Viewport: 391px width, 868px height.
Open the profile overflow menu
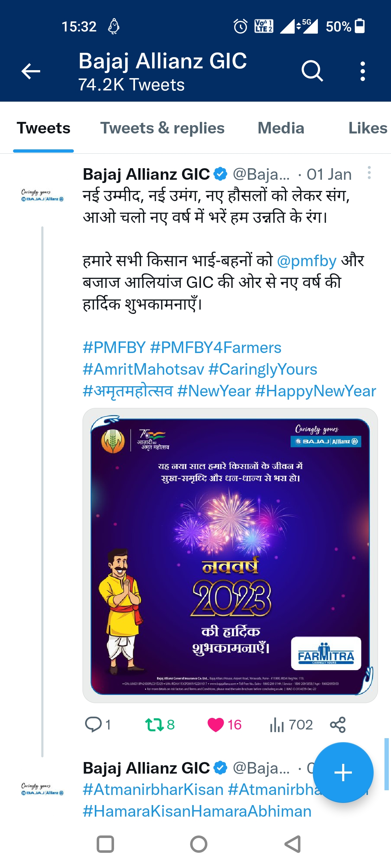362,71
